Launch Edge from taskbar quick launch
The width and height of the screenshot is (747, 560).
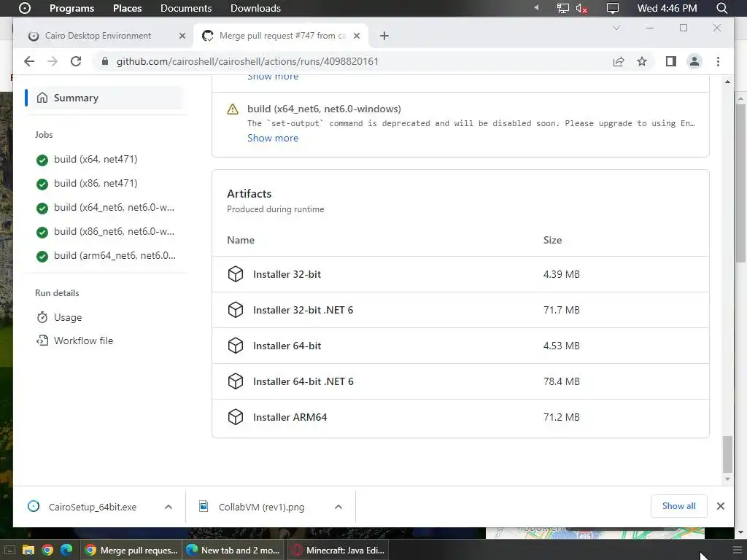click(66, 550)
